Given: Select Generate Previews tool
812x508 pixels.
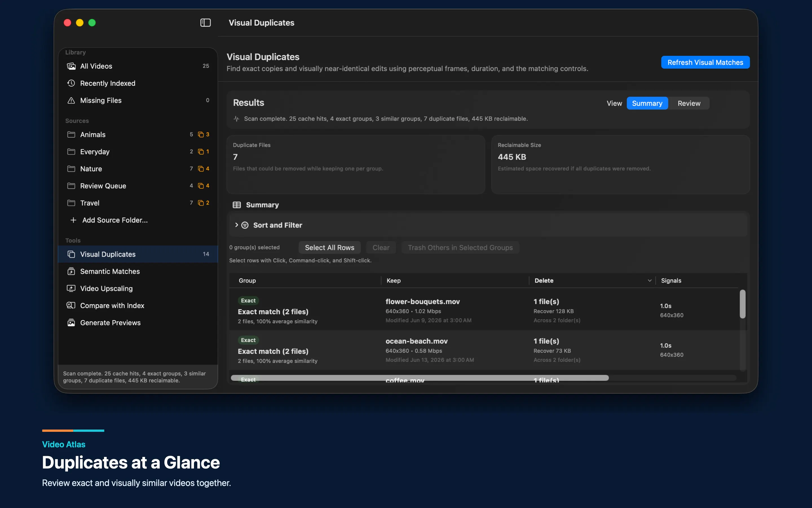Looking at the screenshot, I should (x=138, y=323).
